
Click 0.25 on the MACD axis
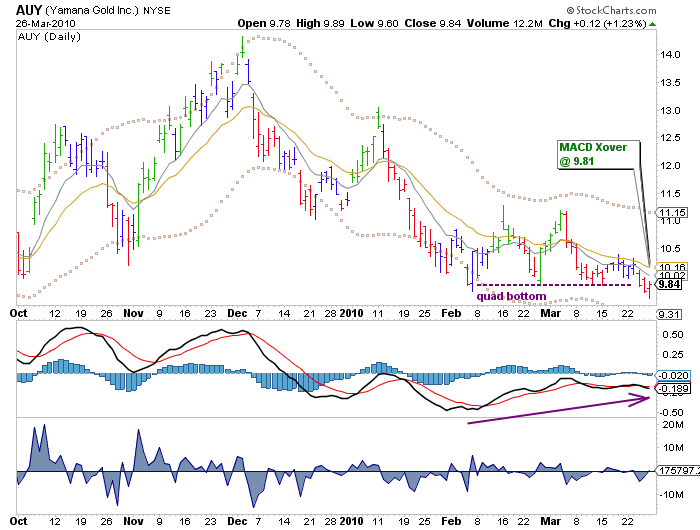(672, 355)
